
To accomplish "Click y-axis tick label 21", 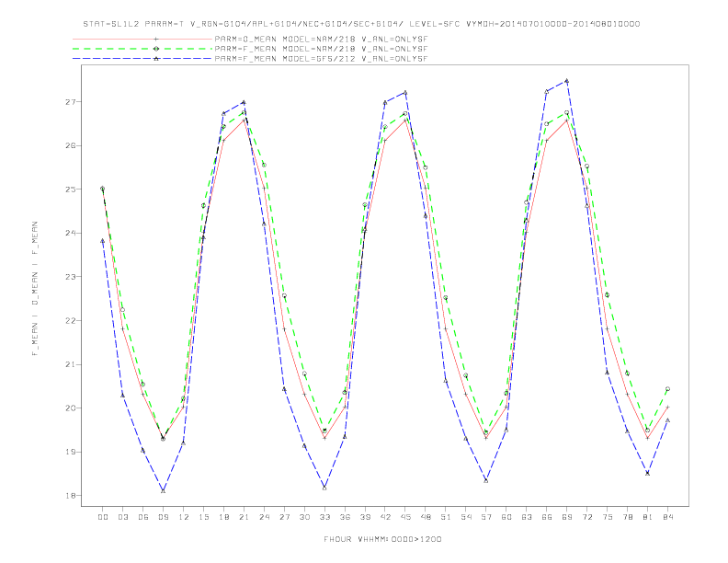I will [71, 364].
